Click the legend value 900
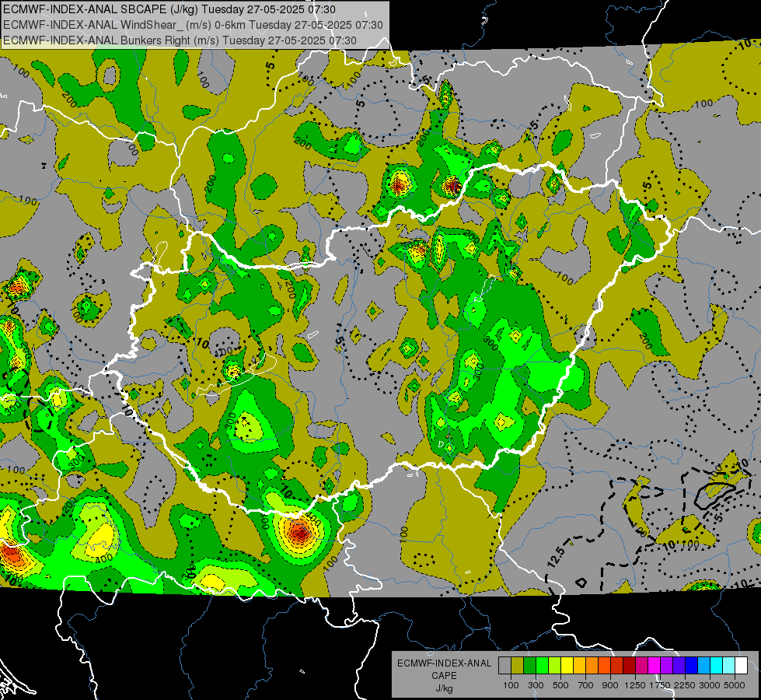This screenshot has width=761, height=700. [x=610, y=685]
